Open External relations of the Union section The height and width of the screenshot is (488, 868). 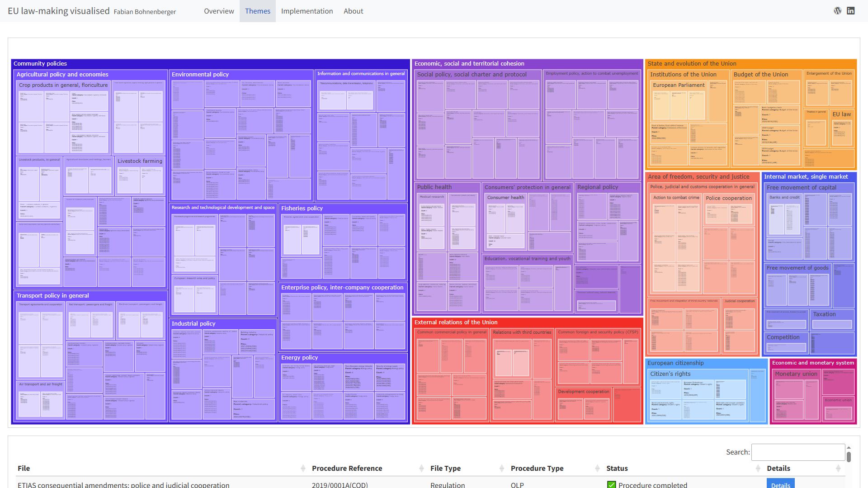pyautogui.click(x=456, y=322)
